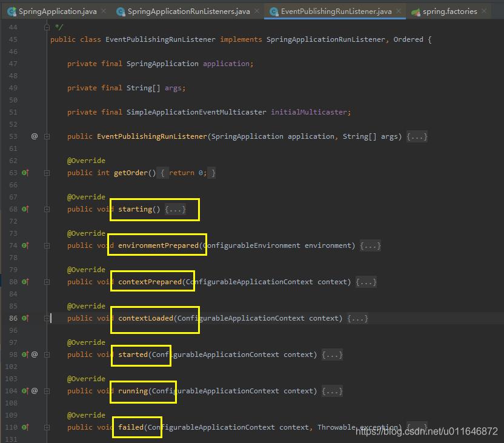Viewport: 504px width, 443px height.
Task: Click the override gutter icon on line 86
Action: (25, 318)
